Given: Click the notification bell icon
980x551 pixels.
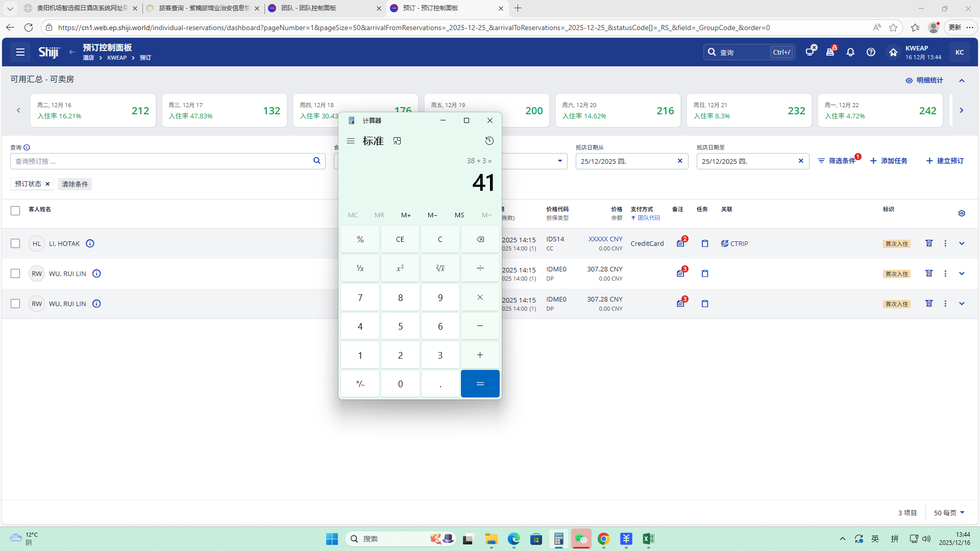Looking at the screenshot, I should tap(850, 52).
